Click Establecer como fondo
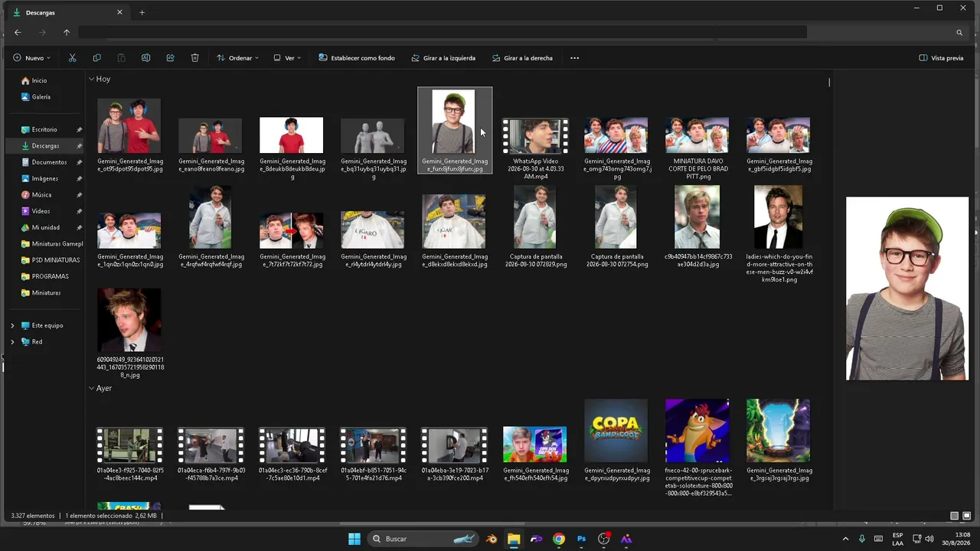The image size is (980, 551). 357,57
